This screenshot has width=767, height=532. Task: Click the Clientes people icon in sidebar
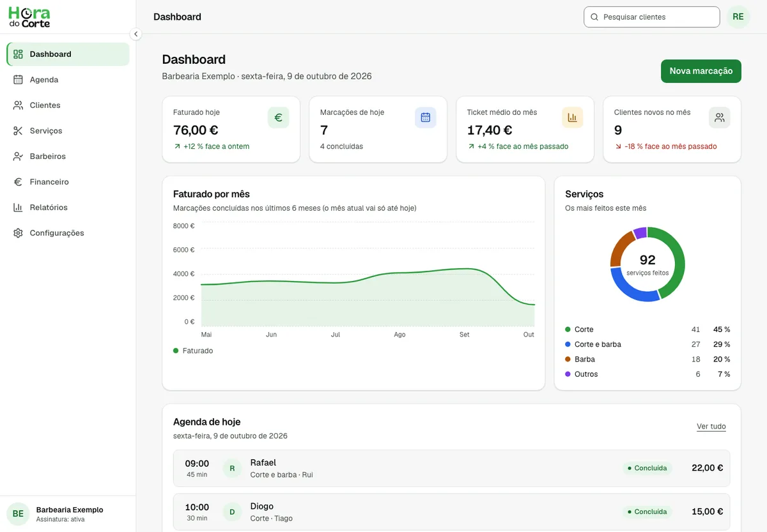(18, 105)
